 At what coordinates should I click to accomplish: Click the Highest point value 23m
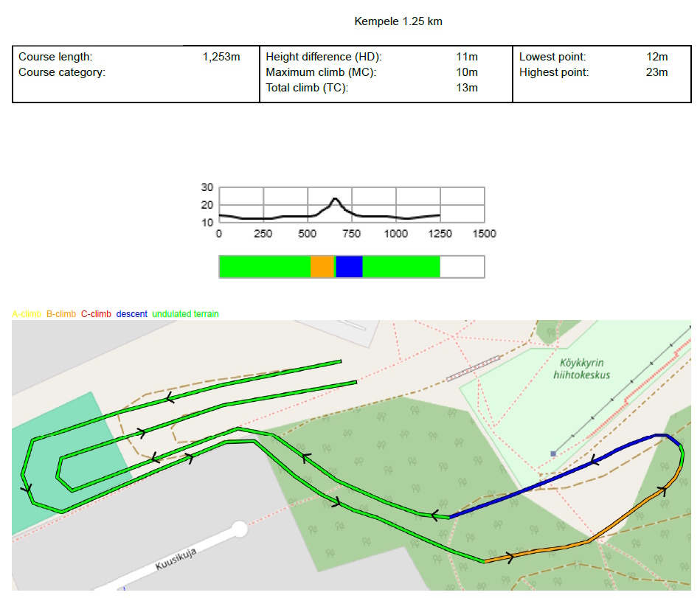656,72
